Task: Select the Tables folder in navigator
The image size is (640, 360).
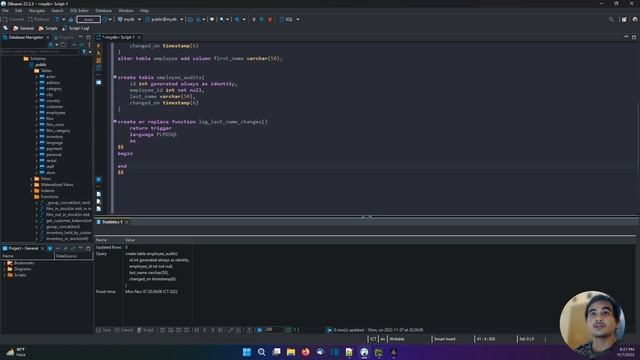Action: pos(46,71)
